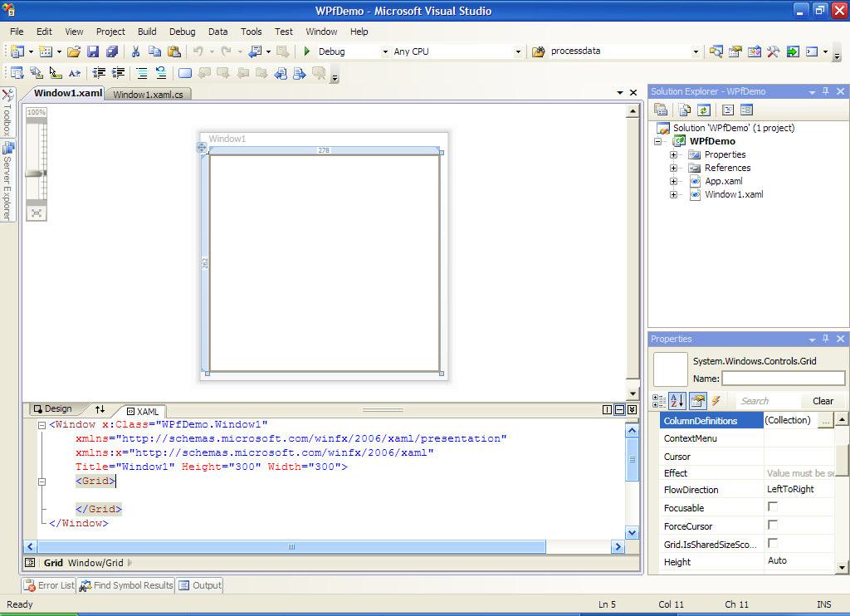850x616 pixels.
Task: Click the View Code icon in Solution Explorer
Action: [727, 110]
